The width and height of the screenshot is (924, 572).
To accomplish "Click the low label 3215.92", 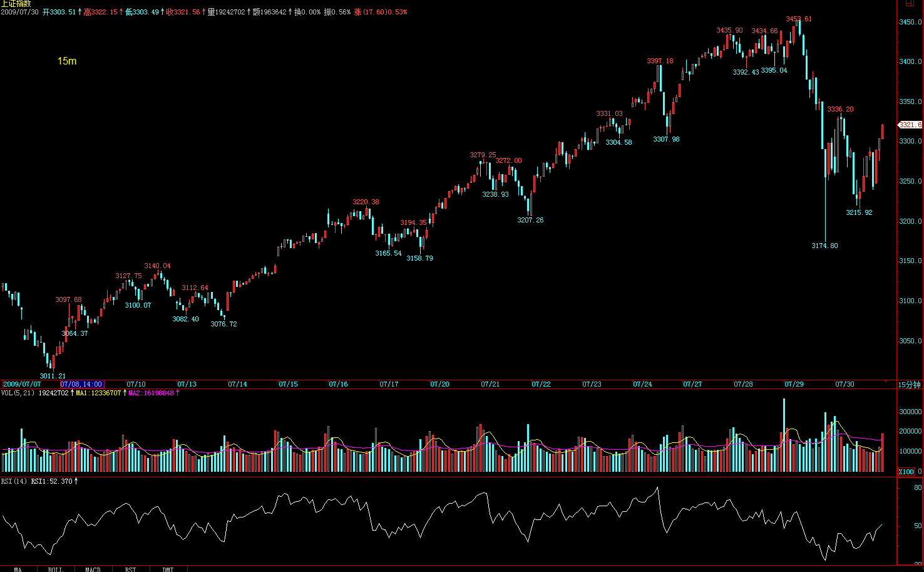I will pos(859,212).
